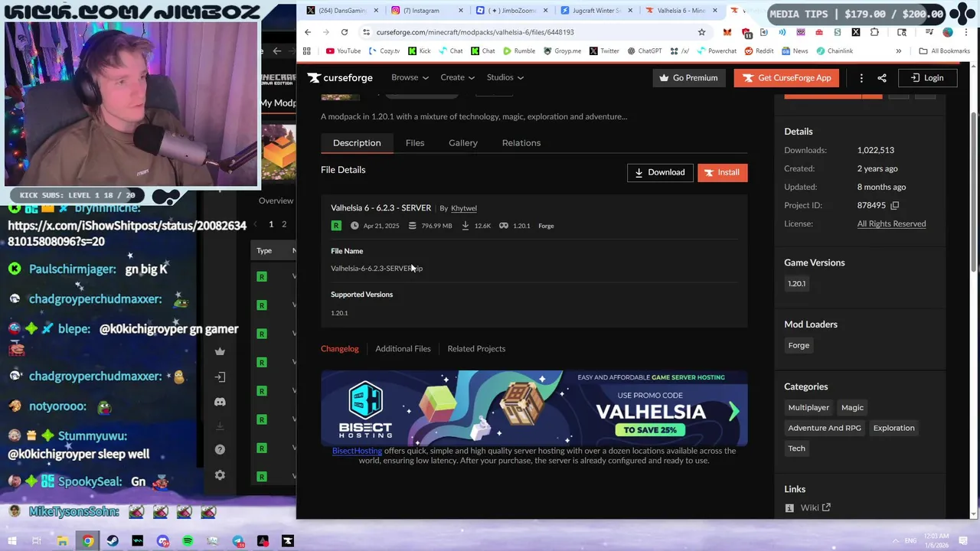Reload the page with refresh icon
The height and width of the screenshot is (551, 980).
[x=345, y=32]
